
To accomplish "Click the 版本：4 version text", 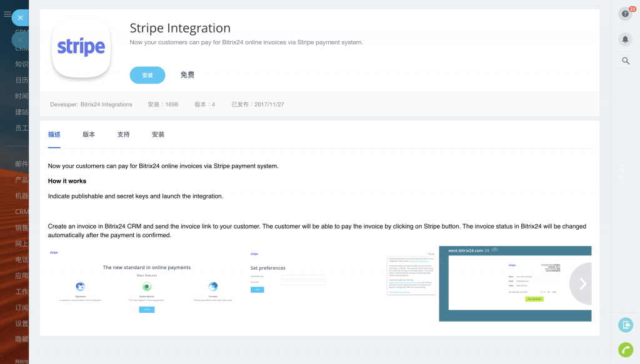I will pos(204,104).
